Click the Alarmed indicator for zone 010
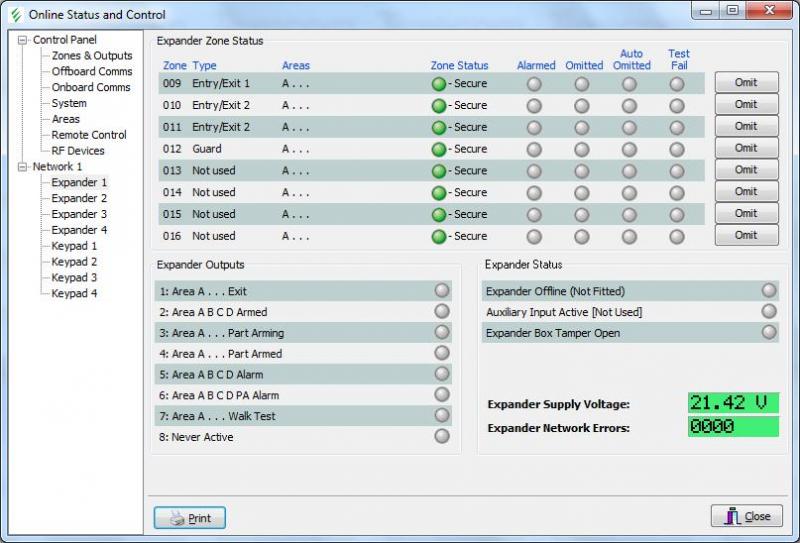 click(535, 106)
